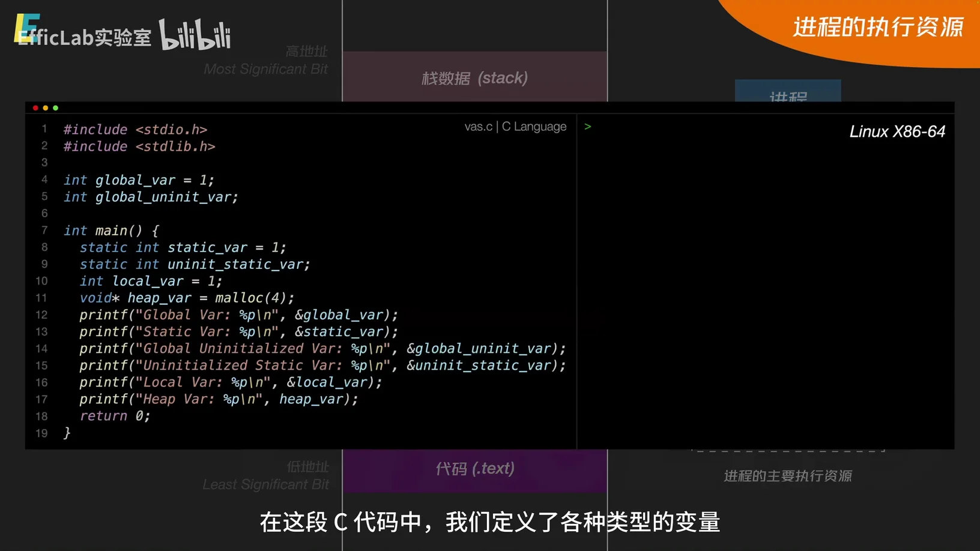Viewport: 980px width, 551px height.
Task: Click the Chinese subtitle text at bottom
Action: click(x=489, y=522)
